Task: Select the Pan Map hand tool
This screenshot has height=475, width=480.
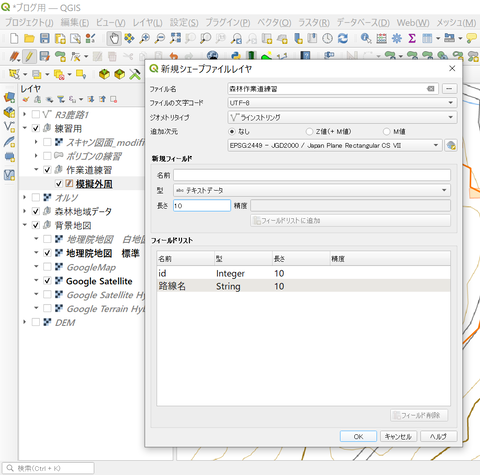Action: [114, 38]
